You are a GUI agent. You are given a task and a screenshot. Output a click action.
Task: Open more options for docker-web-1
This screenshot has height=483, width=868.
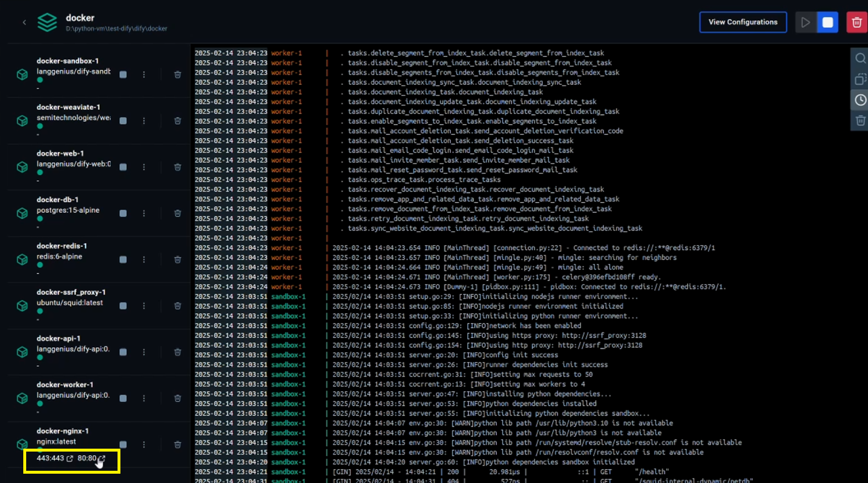tap(144, 167)
